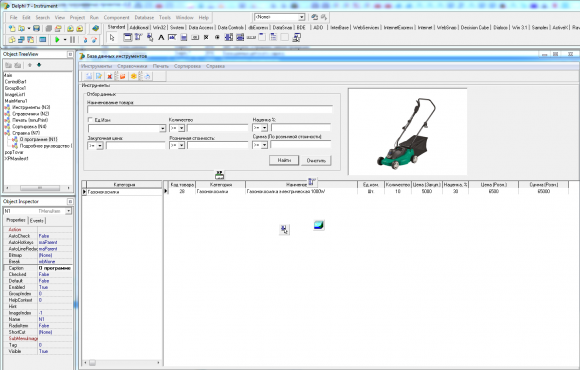The height and width of the screenshot is (370, 580).
Task: Run the project with the green arrow
Action: [57, 40]
